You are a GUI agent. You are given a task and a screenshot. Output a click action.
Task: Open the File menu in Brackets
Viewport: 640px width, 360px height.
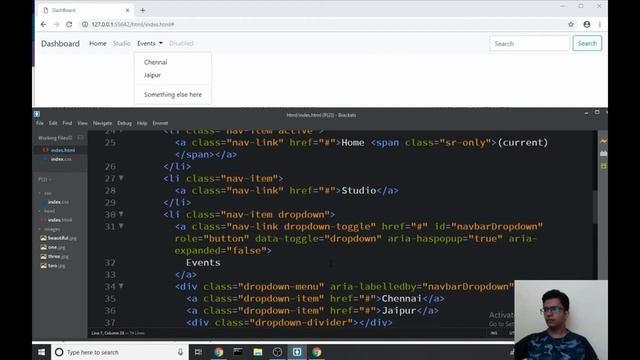point(40,123)
